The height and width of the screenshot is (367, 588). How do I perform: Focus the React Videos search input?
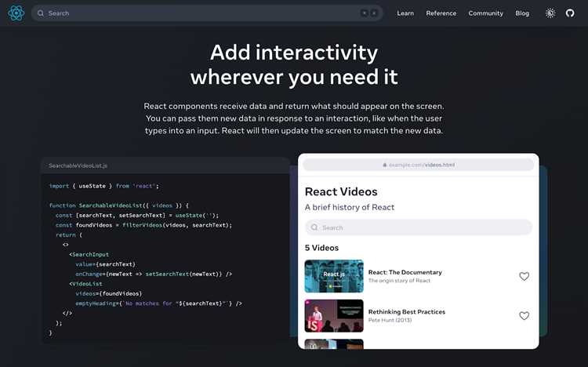tap(419, 227)
